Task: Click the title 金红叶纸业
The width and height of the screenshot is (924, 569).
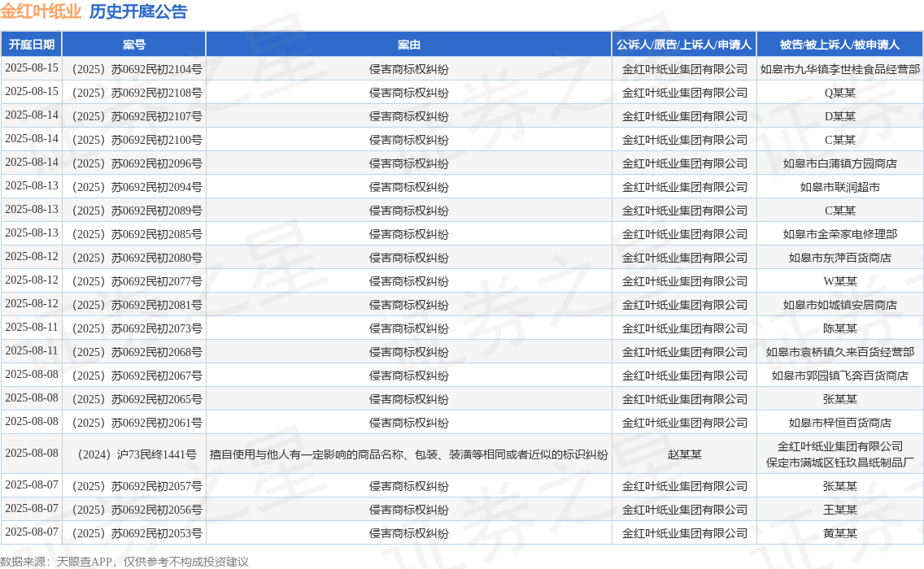Action: click(x=41, y=11)
